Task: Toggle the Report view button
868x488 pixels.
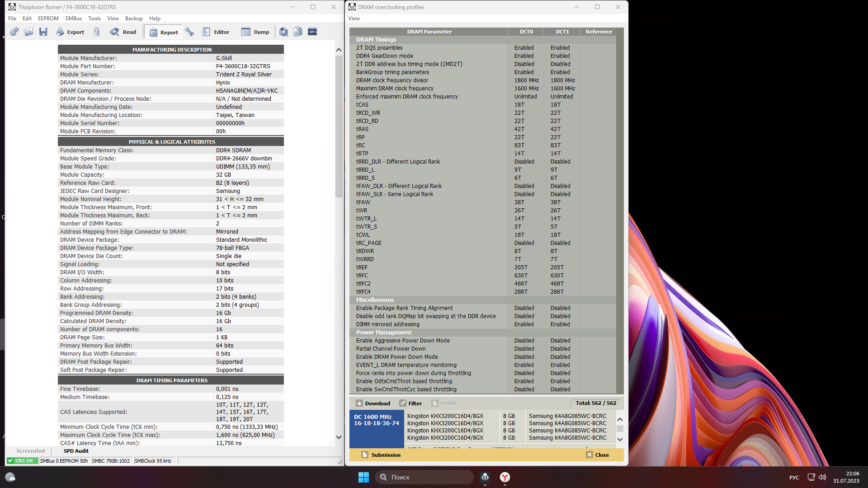Action: 164,32
